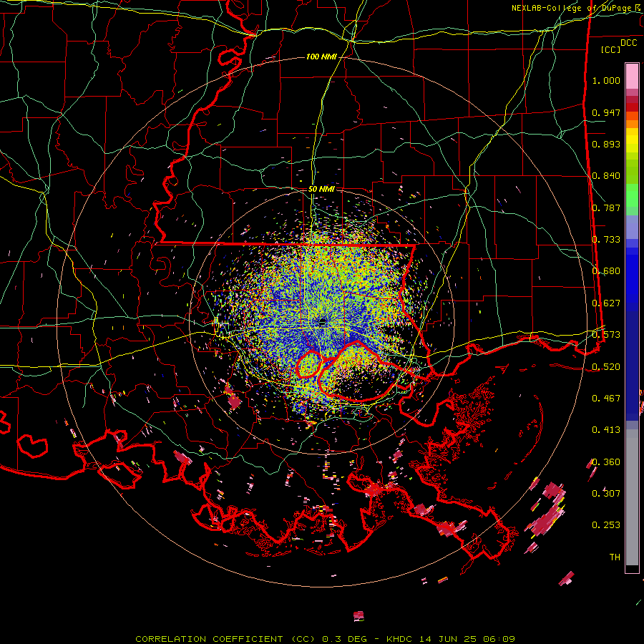The width and height of the screenshot is (644, 644).
Task: Click the 0.893 scale value
Action: 606,144
